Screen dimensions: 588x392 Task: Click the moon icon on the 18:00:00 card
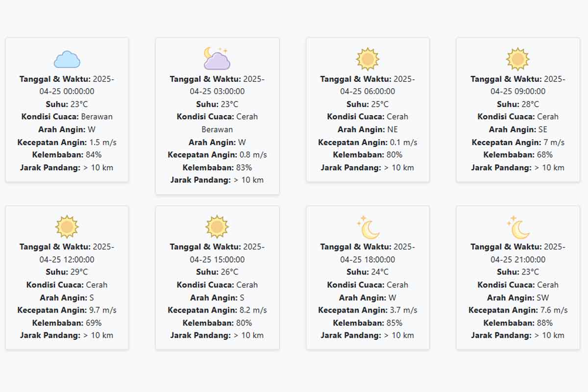coord(368,227)
